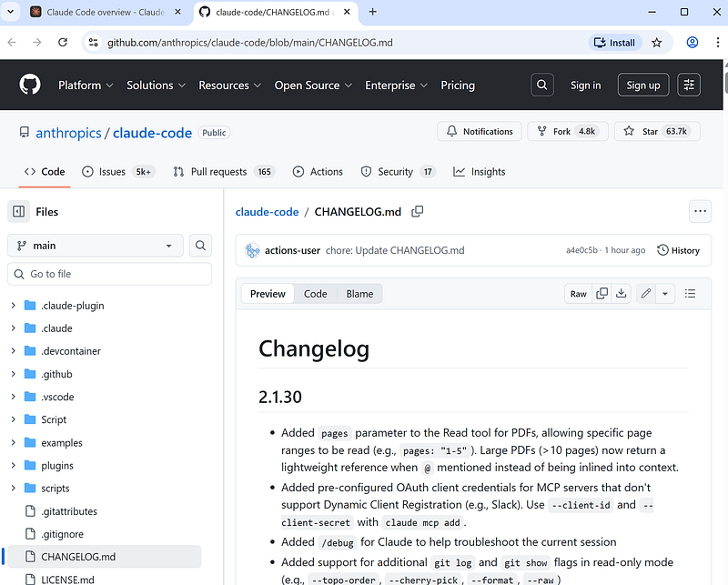Fork the repository with the Fork button
This screenshot has width=728, height=585.
point(567,131)
